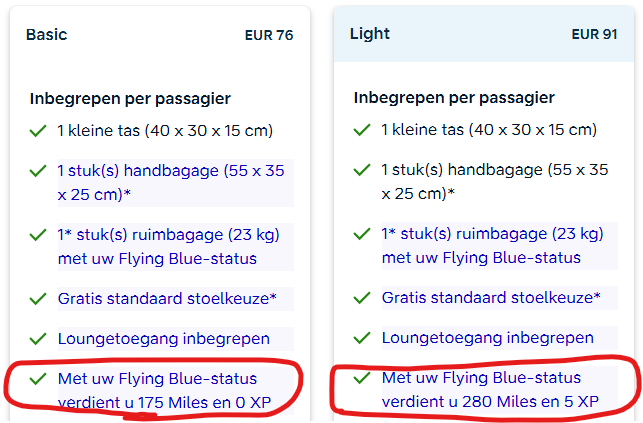The image size is (643, 423).
Task: Click Loungetoegang inbegrepen in the Light card
Action: [x=487, y=338]
